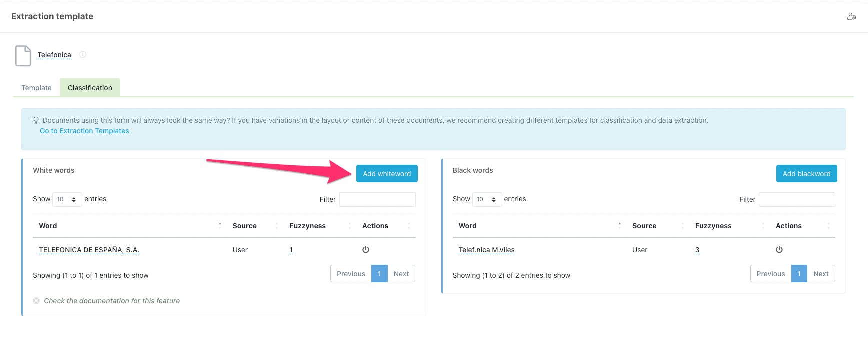868x344 pixels.
Task: Click the help icon beside documentation link
Action: point(36,301)
